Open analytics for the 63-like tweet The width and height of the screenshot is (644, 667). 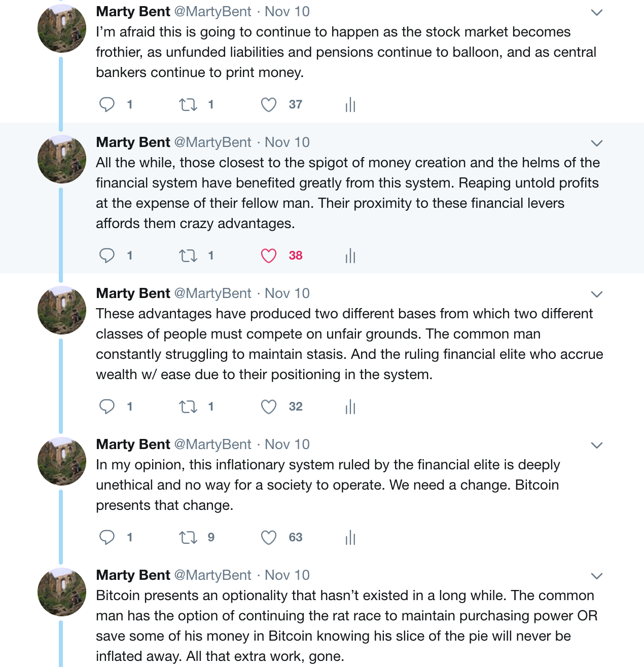[x=350, y=538]
